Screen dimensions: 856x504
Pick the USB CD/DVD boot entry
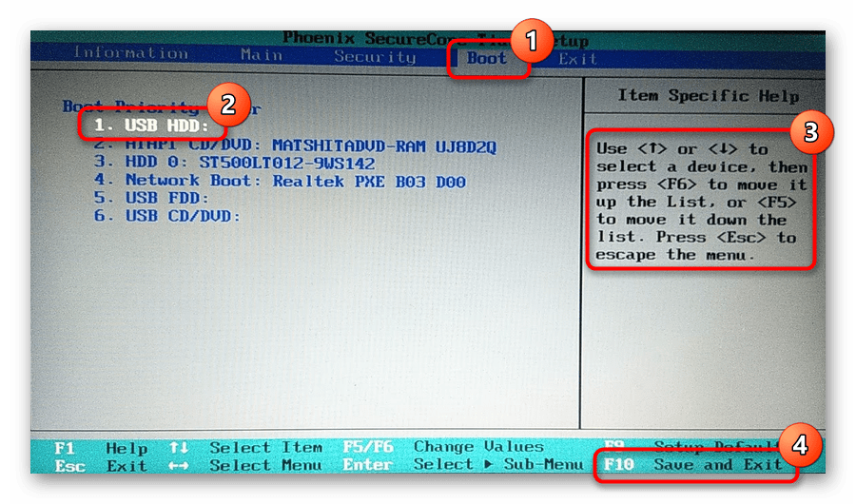[x=167, y=217]
